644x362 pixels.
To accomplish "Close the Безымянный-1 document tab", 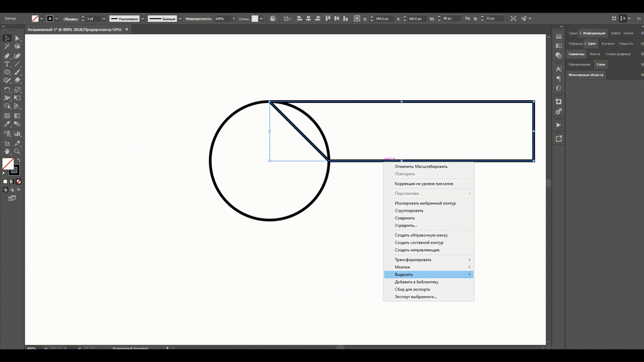I will [x=127, y=29].
